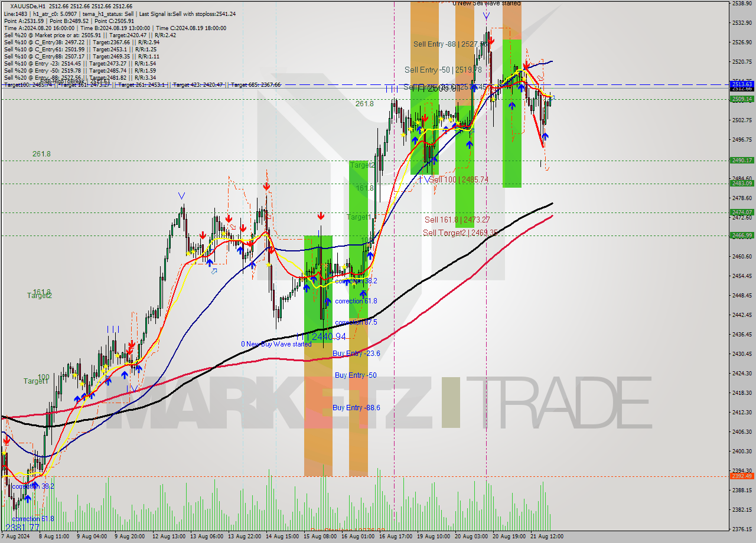Click the blue 2513.63 price tag on axis

tap(742, 84)
